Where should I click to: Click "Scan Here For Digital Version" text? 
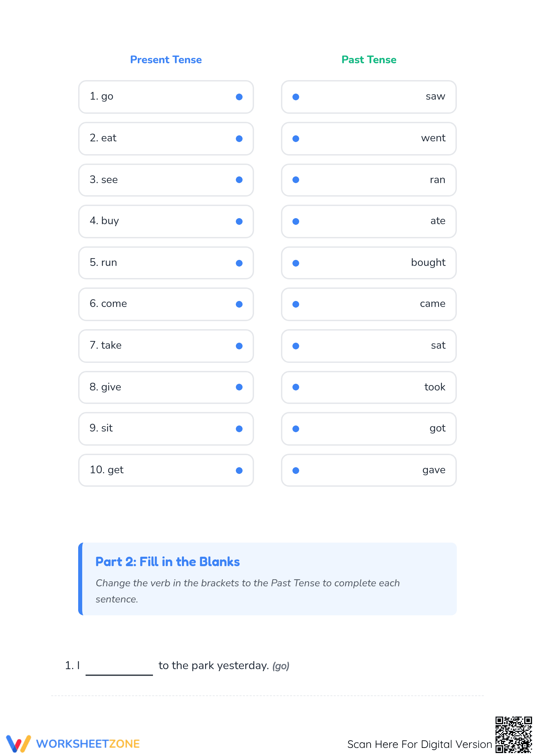420,744
